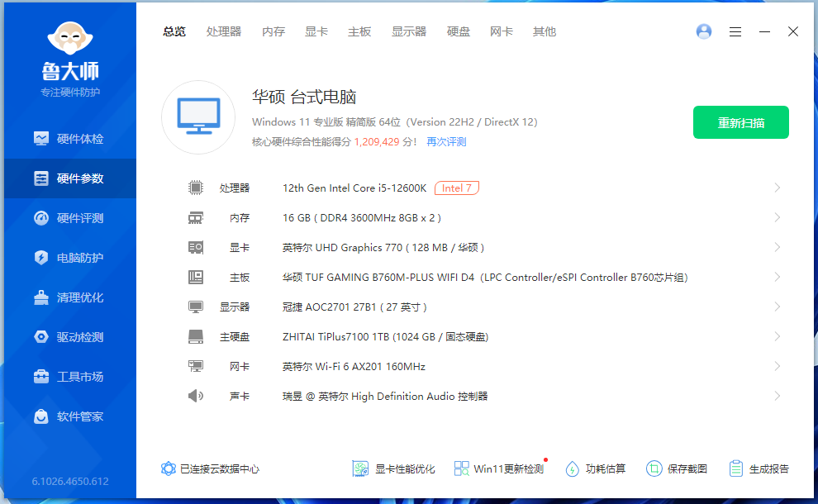
Task: Select 硬件参数 in the sidebar
Action: click(70, 178)
